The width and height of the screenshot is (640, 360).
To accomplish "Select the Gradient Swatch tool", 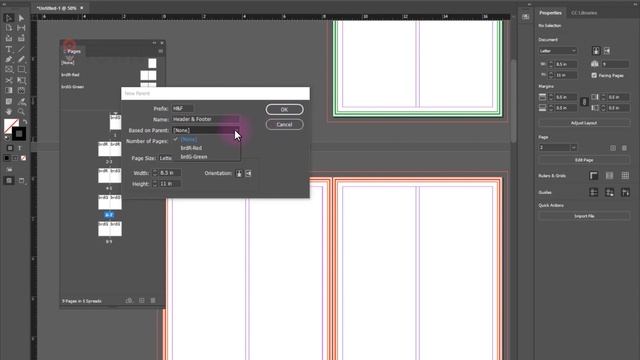I will click(9, 91).
